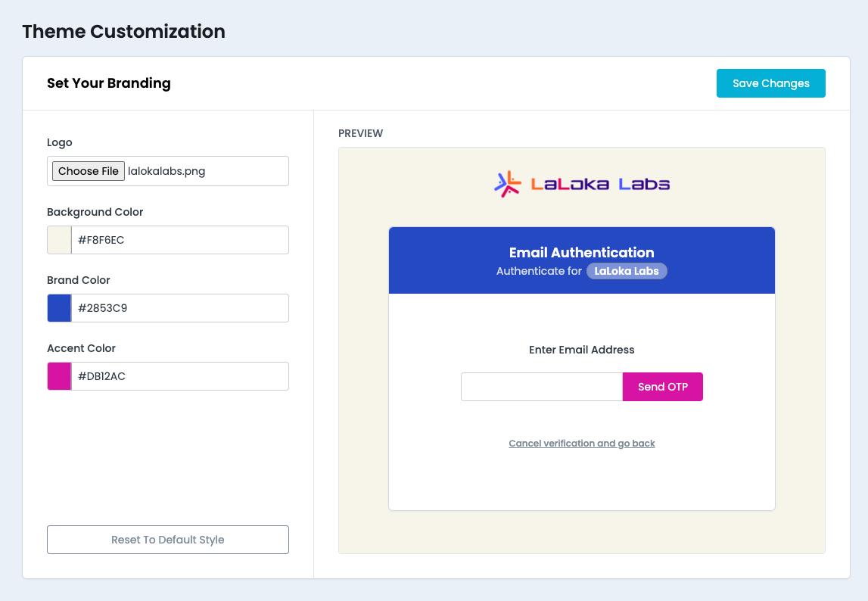Click the Set Your Branding title
Screen dimensions: 868x601
[109, 83]
